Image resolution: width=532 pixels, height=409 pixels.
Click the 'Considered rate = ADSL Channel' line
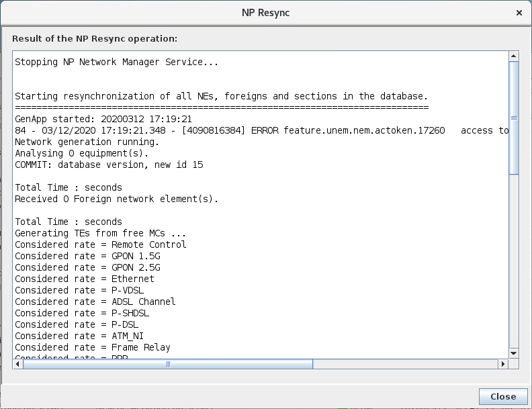(95, 302)
